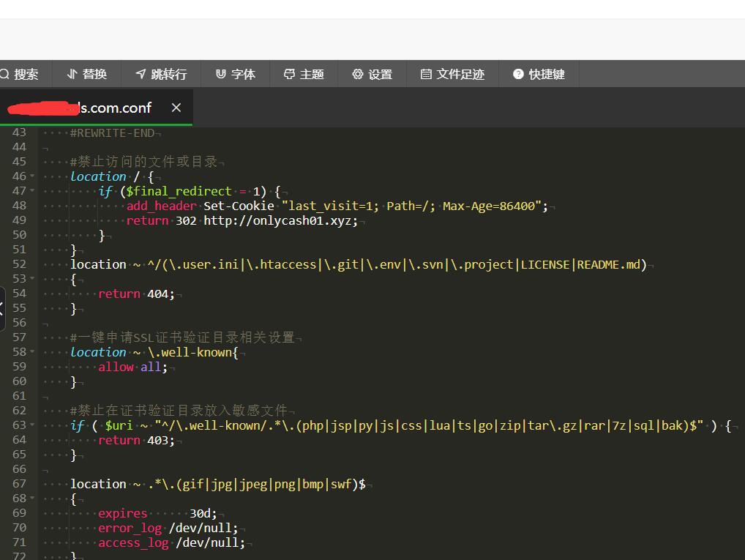Click the #禁止访问的文件或目录 comment line

[x=144, y=162]
